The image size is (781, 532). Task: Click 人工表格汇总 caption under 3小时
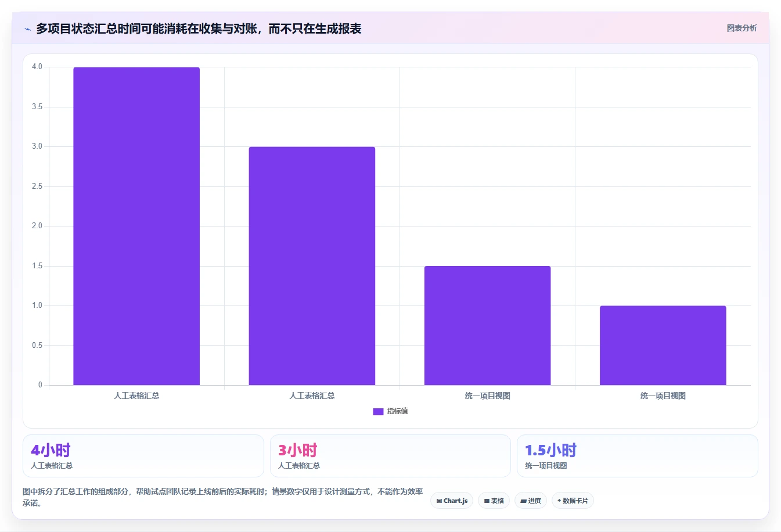pos(299,466)
